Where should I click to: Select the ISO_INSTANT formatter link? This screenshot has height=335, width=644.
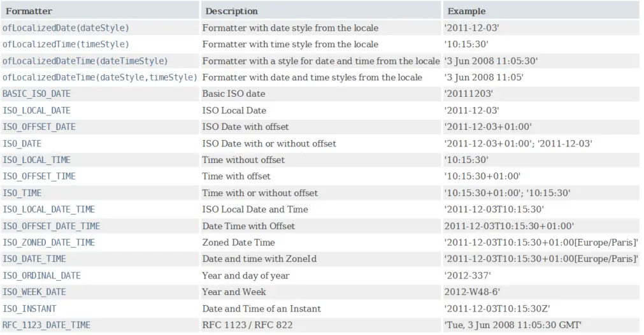(x=29, y=309)
